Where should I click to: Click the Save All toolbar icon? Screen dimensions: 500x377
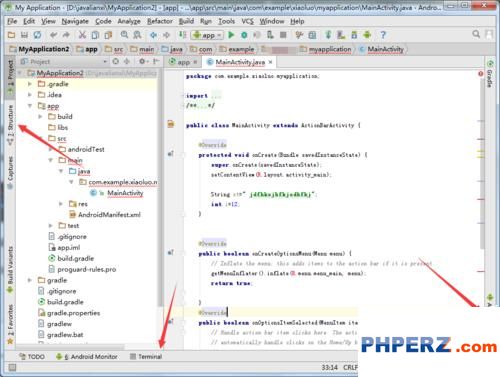pyautogui.click(x=24, y=35)
